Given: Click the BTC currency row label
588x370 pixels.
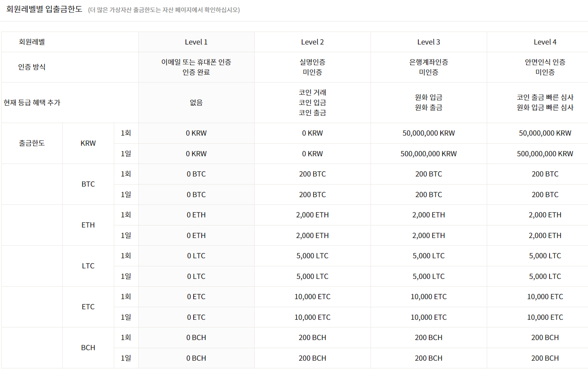Looking at the screenshot, I should pos(87,184).
